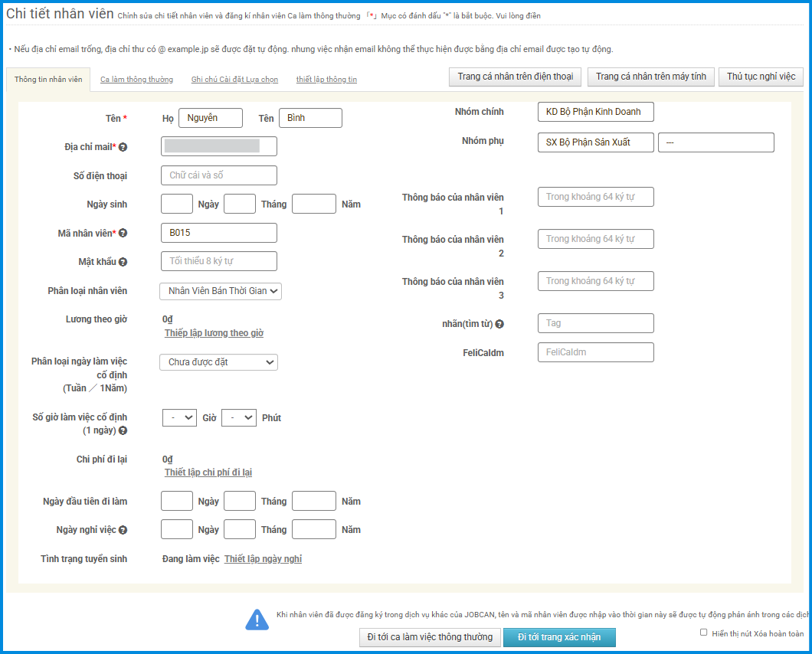
Task: Click the Số điện thoại input field
Action: [x=219, y=175]
